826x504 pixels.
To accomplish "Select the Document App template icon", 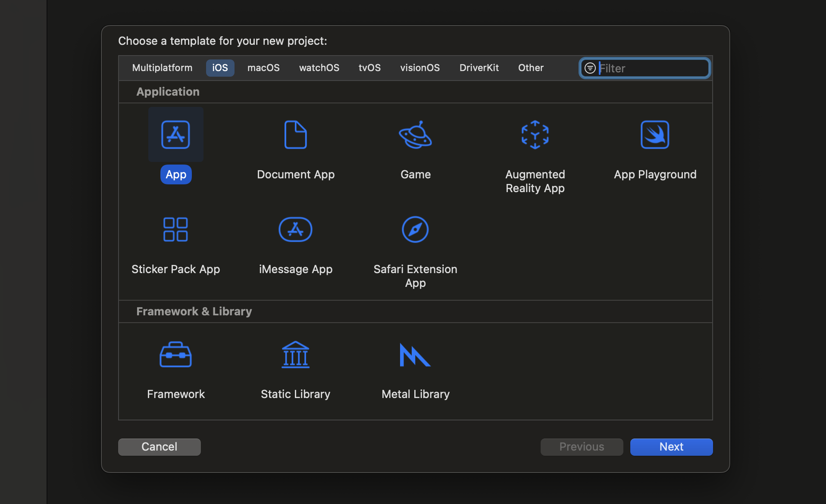I will click(x=295, y=135).
